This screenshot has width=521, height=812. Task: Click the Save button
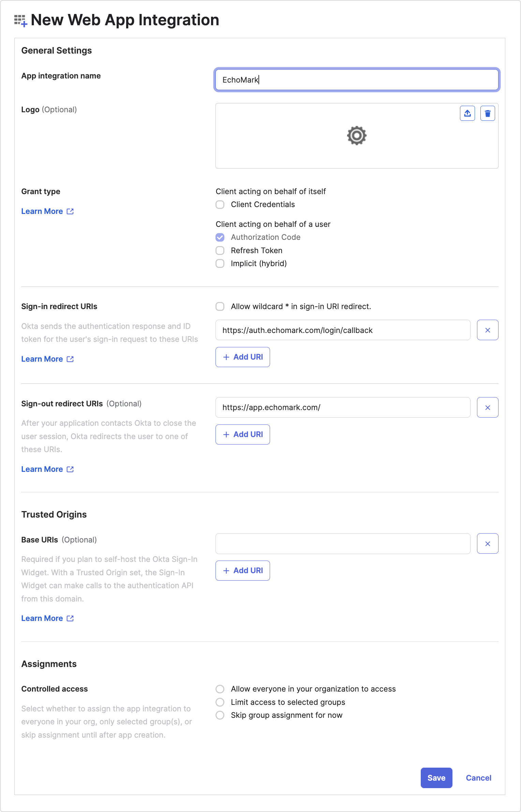click(x=436, y=778)
